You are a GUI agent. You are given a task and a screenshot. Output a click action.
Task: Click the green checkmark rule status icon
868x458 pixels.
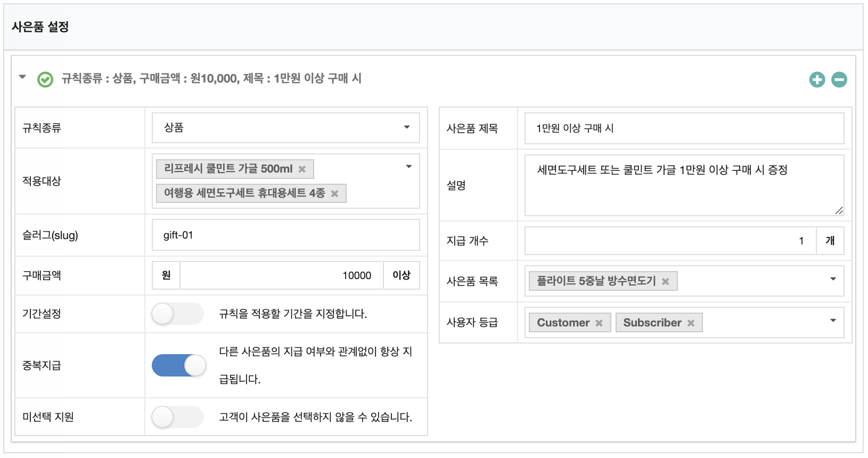[x=45, y=80]
